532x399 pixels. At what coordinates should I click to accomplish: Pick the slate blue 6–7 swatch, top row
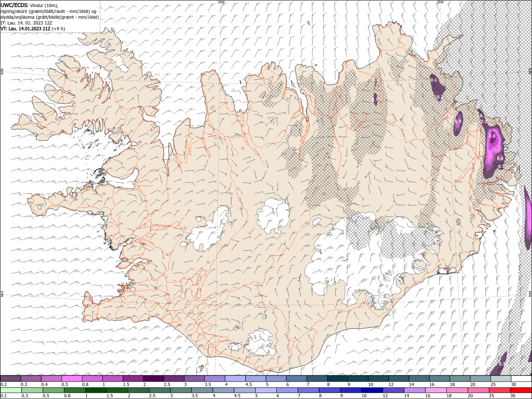tap(297, 379)
